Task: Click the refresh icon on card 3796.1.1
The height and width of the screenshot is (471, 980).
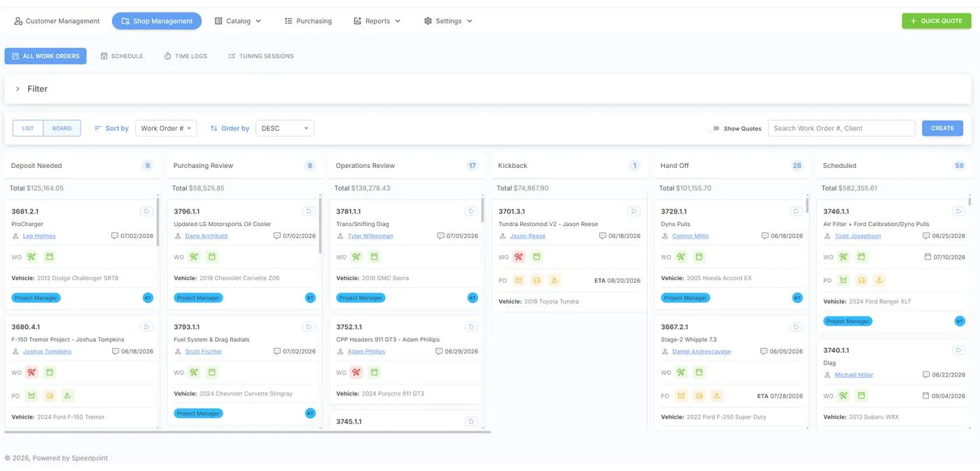Action: point(309,211)
